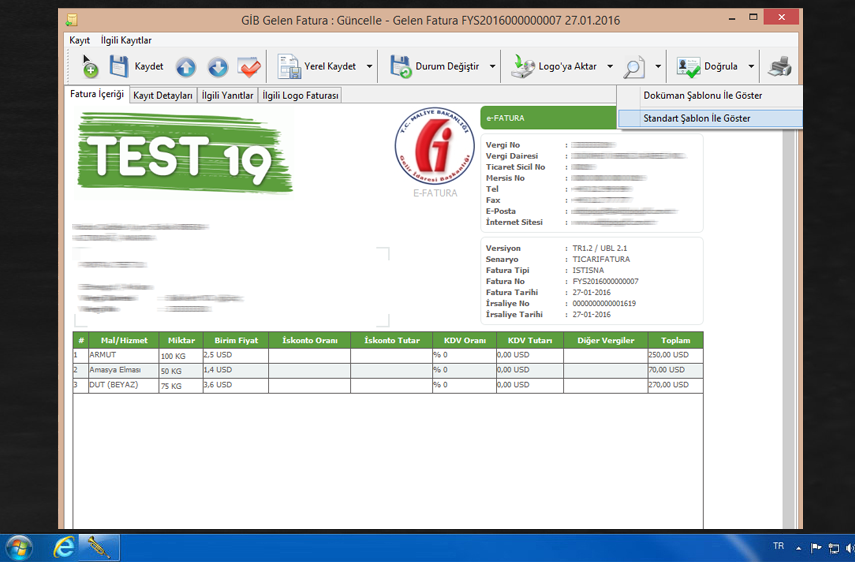Click the 2,5 USD unit price
This screenshot has width=855, height=562.
tap(236, 355)
